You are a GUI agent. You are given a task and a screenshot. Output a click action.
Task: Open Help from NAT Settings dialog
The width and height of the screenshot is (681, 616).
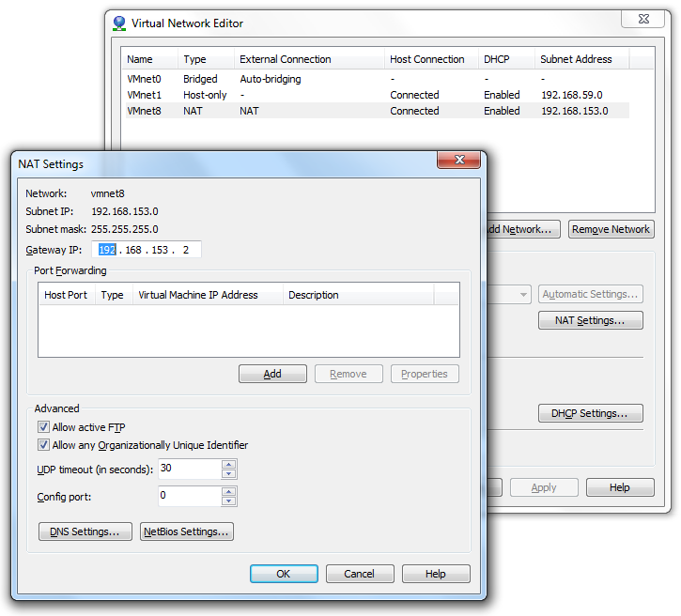point(436,574)
